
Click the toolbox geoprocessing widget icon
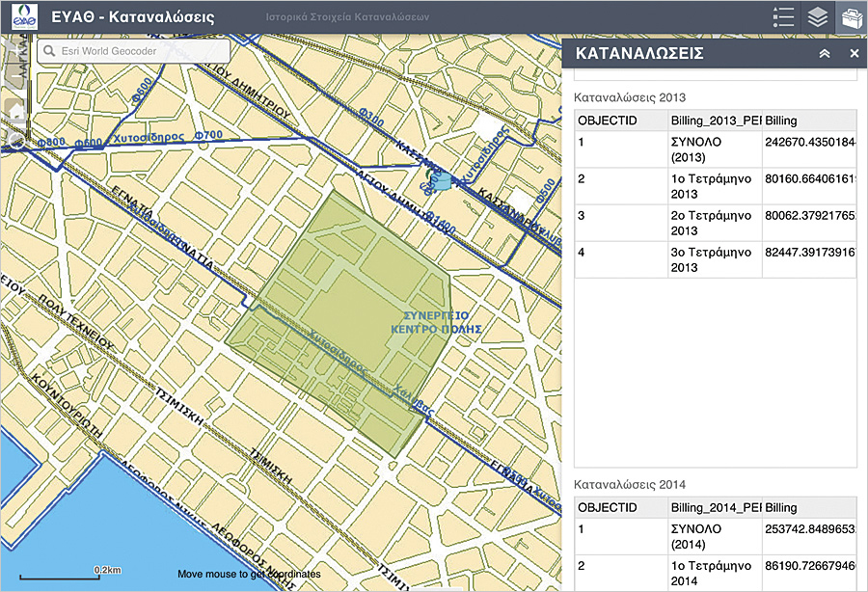tap(851, 18)
